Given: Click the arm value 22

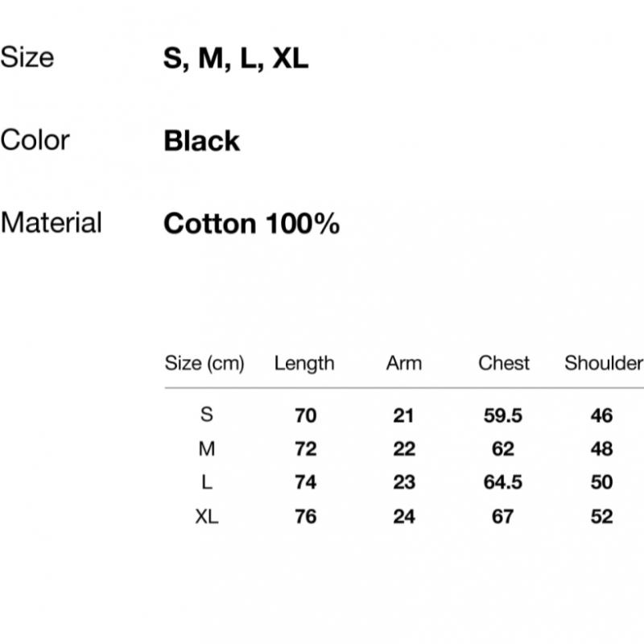Looking at the screenshot, I should pos(403,448).
